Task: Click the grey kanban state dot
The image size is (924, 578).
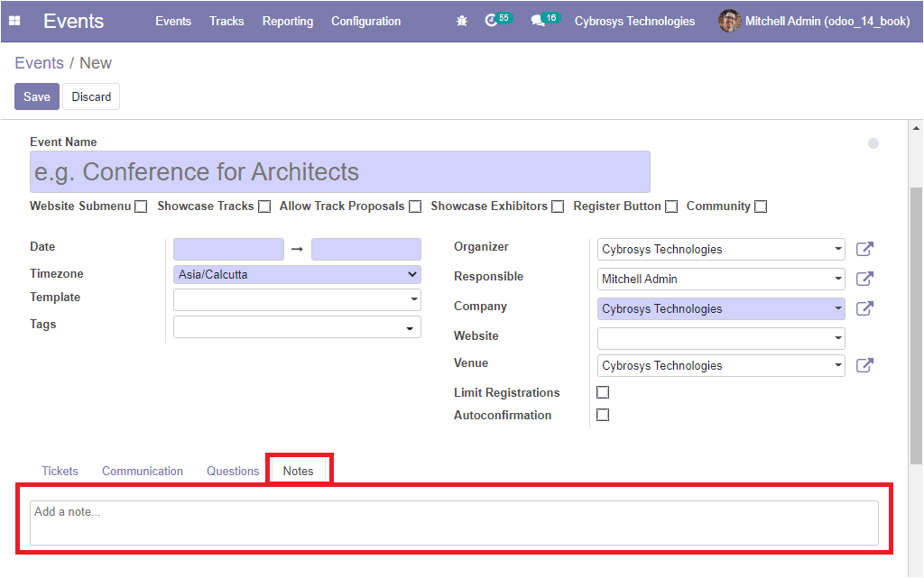Action: point(873,143)
